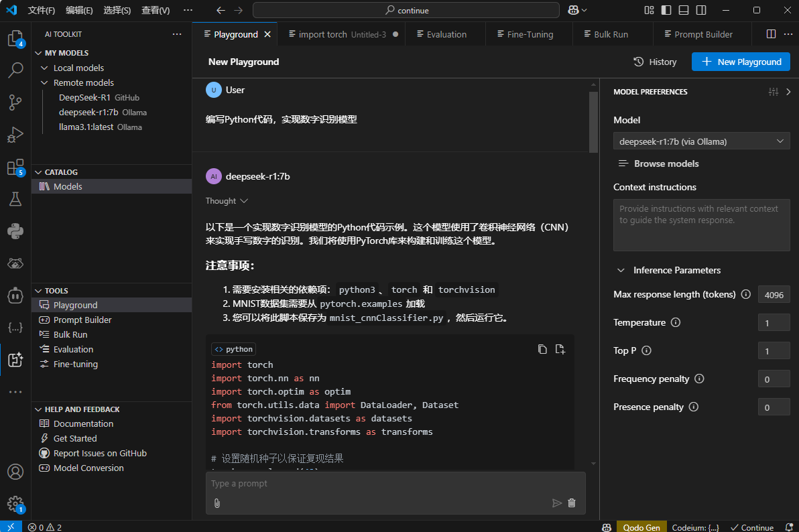Collapse the TOOLS section

38,291
